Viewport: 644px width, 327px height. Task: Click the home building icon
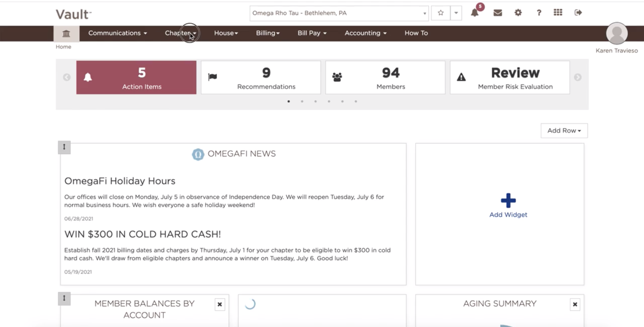point(66,33)
